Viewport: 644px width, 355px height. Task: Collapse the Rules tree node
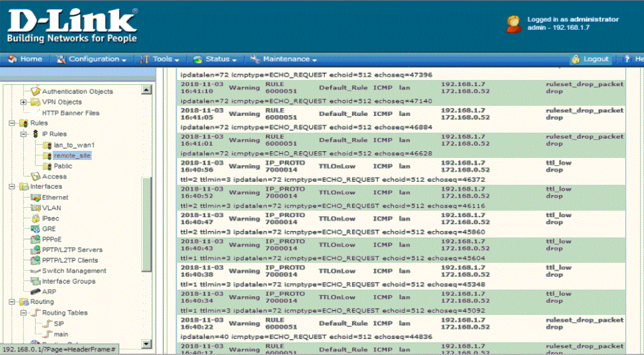coord(12,123)
